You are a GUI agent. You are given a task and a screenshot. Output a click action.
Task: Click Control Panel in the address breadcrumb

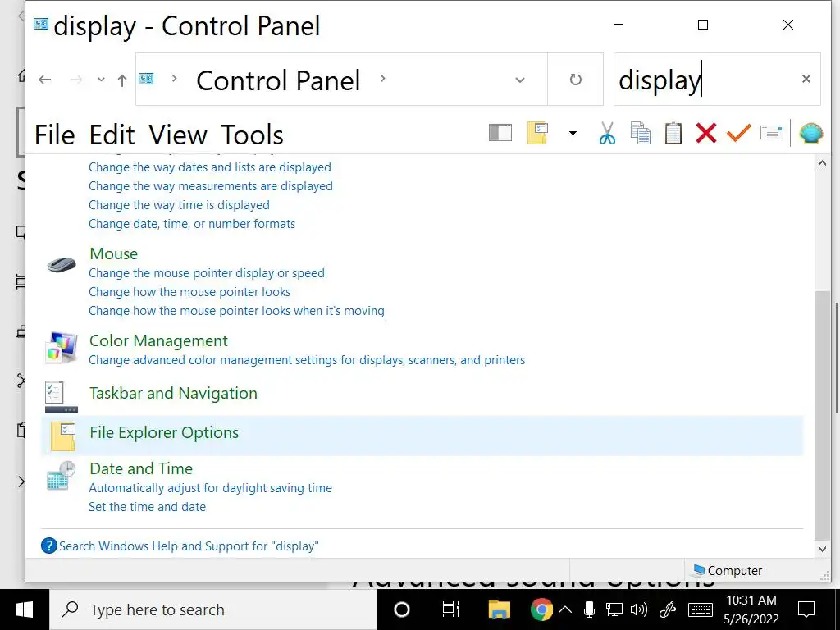tap(278, 81)
